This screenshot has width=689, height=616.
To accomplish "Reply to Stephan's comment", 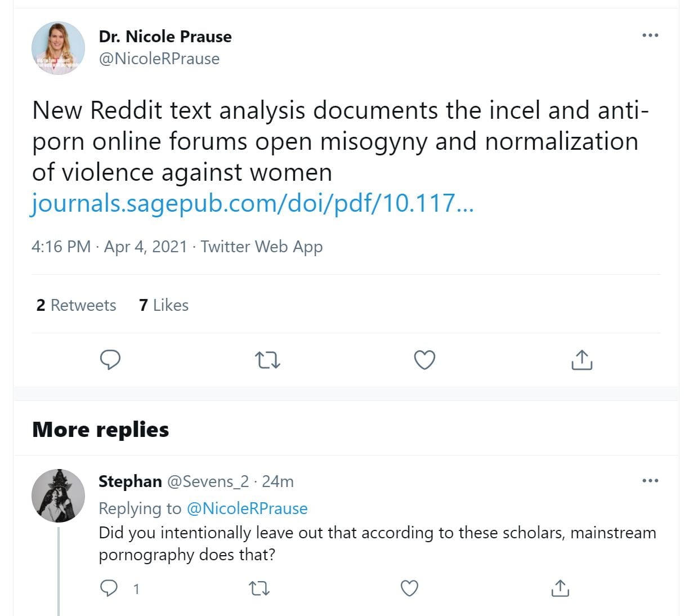I will coord(109,588).
